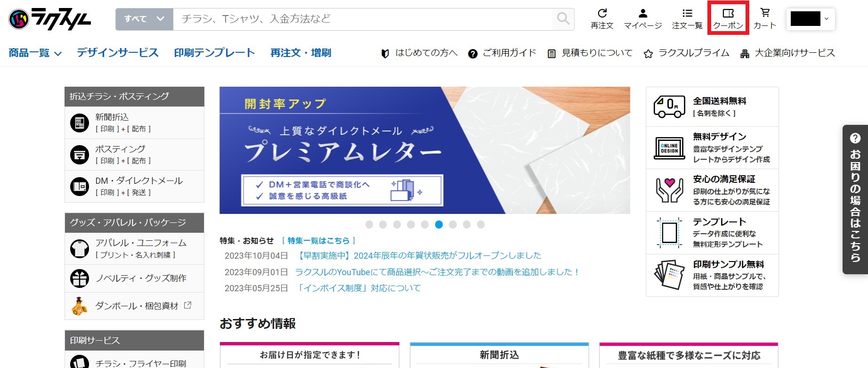Open the カート shopping cart icon
868x368 pixels.
[x=765, y=13]
